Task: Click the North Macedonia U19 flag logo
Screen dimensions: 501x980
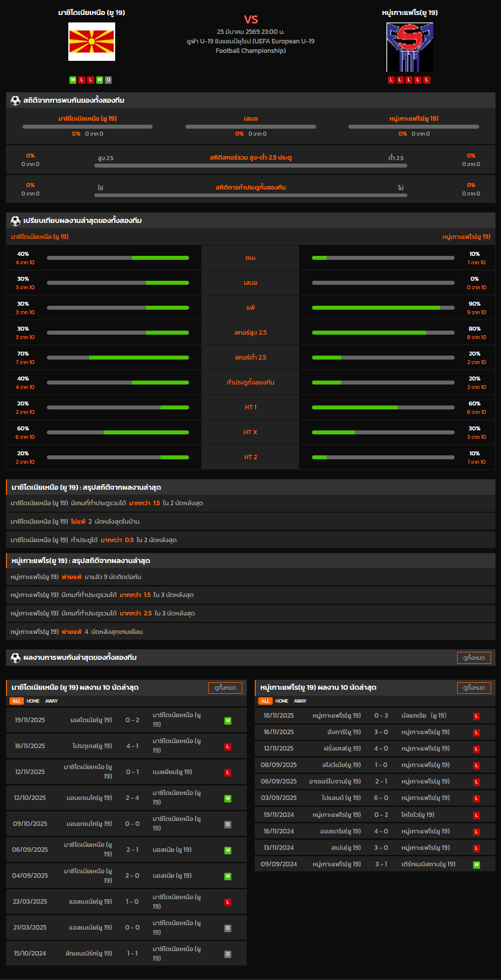Action: pos(92,42)
